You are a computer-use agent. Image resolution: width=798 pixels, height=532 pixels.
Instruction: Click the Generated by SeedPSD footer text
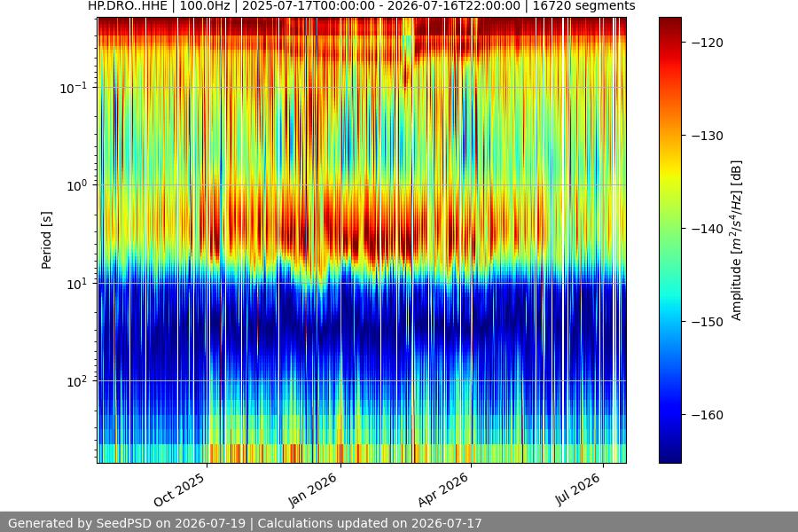click(245, 523)
